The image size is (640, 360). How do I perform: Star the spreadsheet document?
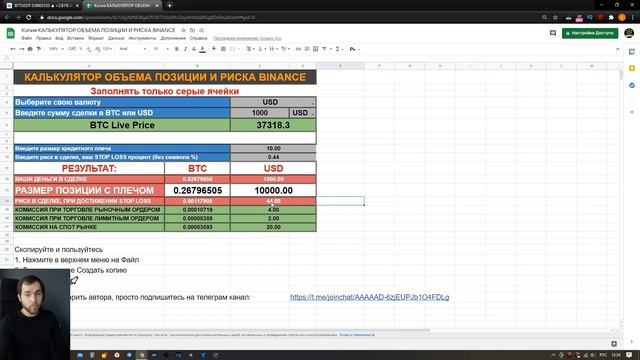(184, 30)
